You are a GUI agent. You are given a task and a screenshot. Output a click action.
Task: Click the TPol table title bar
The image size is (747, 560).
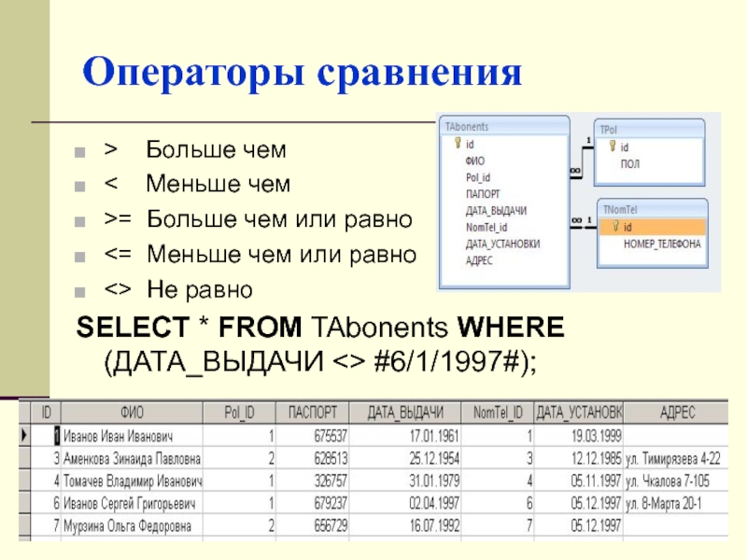[x=649, y=130]
